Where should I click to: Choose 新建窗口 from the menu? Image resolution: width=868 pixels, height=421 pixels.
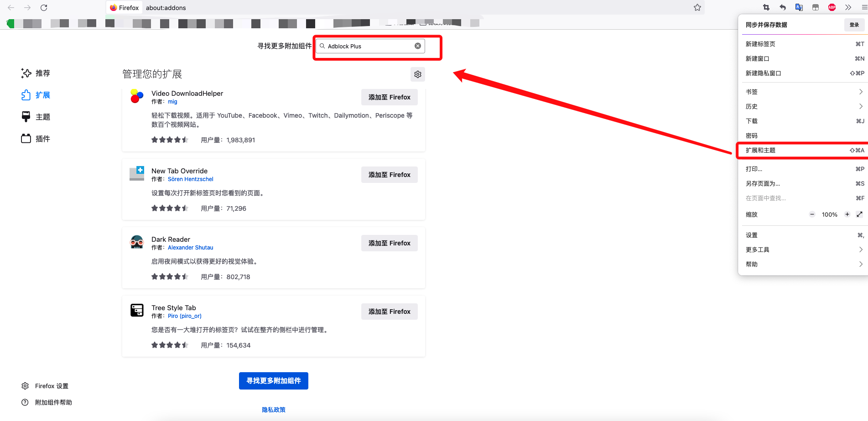(x=805, y=58)
